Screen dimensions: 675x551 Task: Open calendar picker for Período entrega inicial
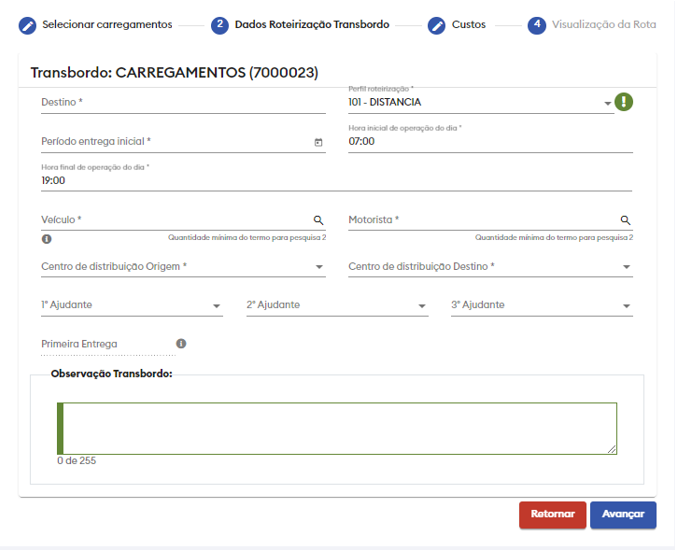[x=319, y=142]
